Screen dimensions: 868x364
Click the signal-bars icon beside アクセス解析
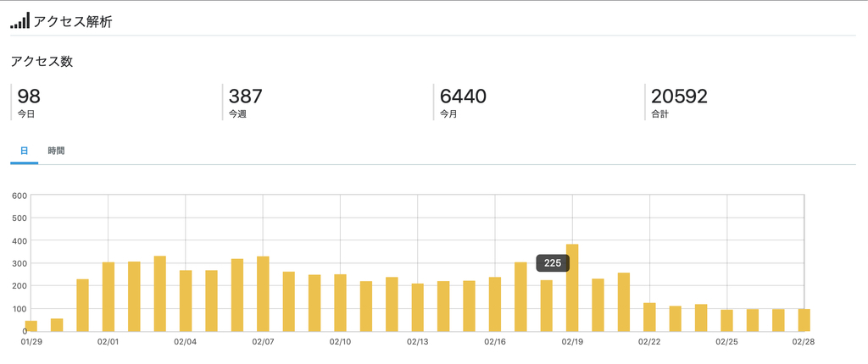tap(20, 20)
